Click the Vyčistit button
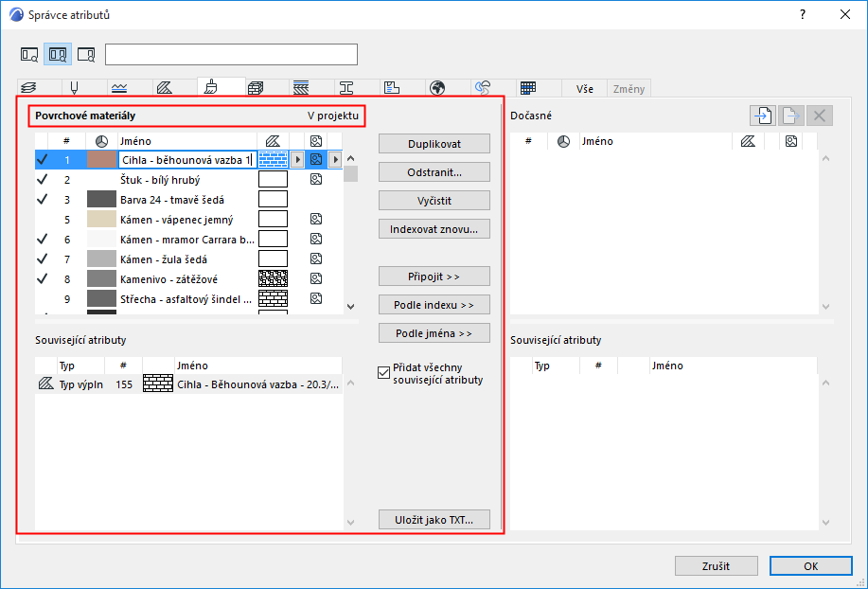The width and height of the screenshot is (868, 589). tap(434, 201)
